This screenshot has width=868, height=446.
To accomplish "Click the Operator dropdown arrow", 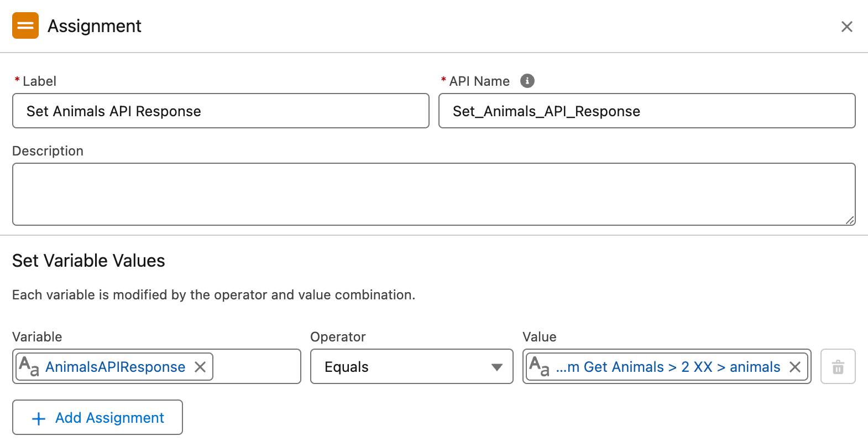I will click(496, 367).
